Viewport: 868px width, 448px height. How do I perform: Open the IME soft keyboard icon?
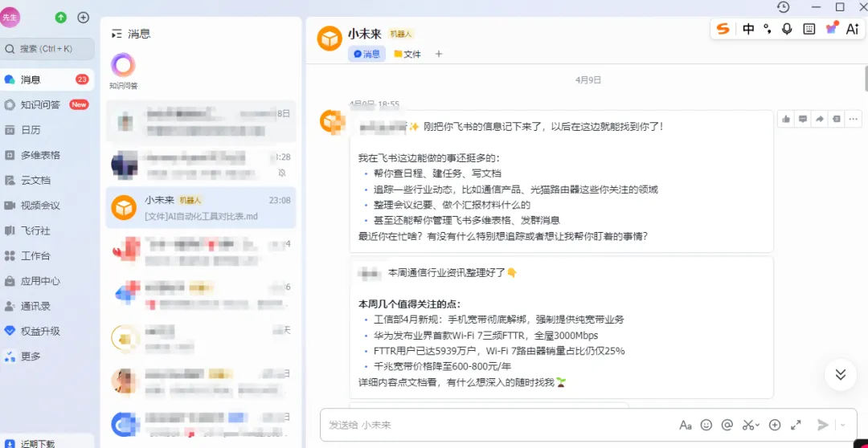coord(809,30)
